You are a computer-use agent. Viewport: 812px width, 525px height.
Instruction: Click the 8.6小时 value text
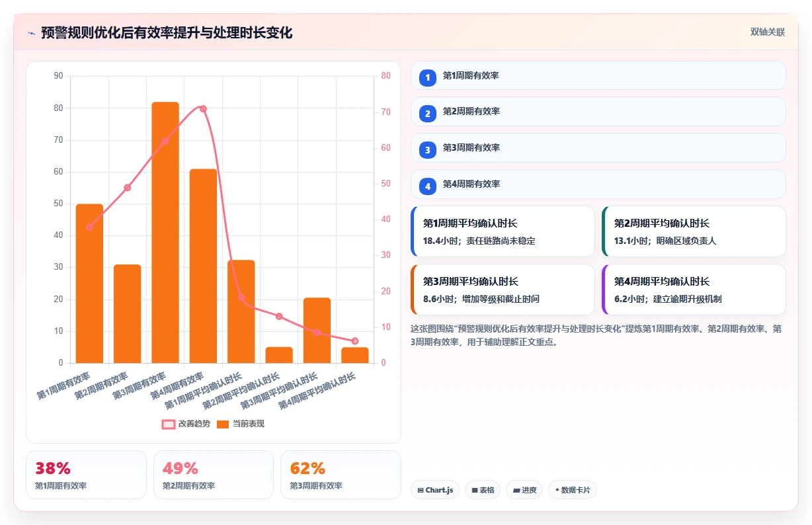coord(437,299)
